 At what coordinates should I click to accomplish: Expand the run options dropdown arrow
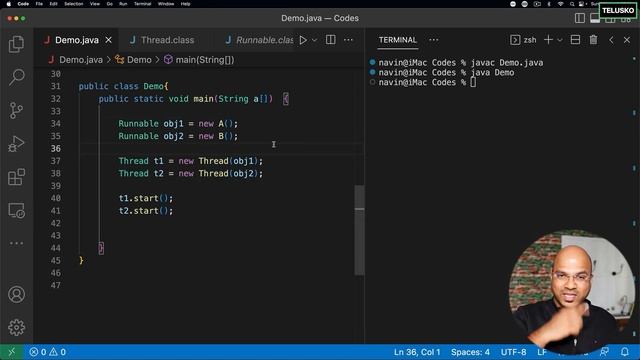[314, 40]
